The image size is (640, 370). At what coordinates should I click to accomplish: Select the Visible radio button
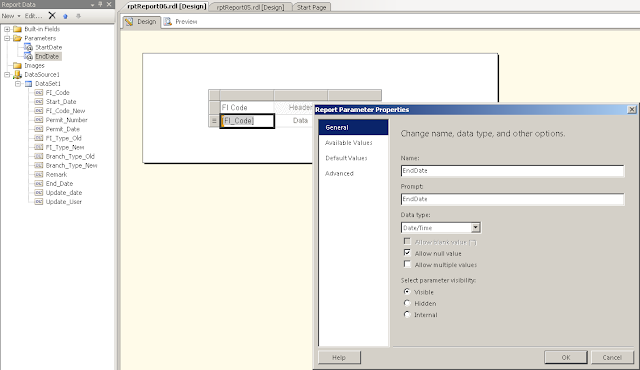[407, 292]
